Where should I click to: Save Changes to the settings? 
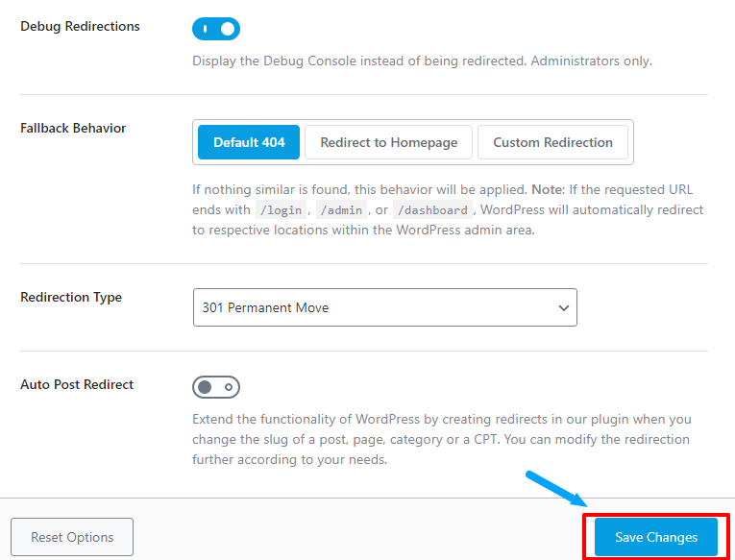(656, 537)
